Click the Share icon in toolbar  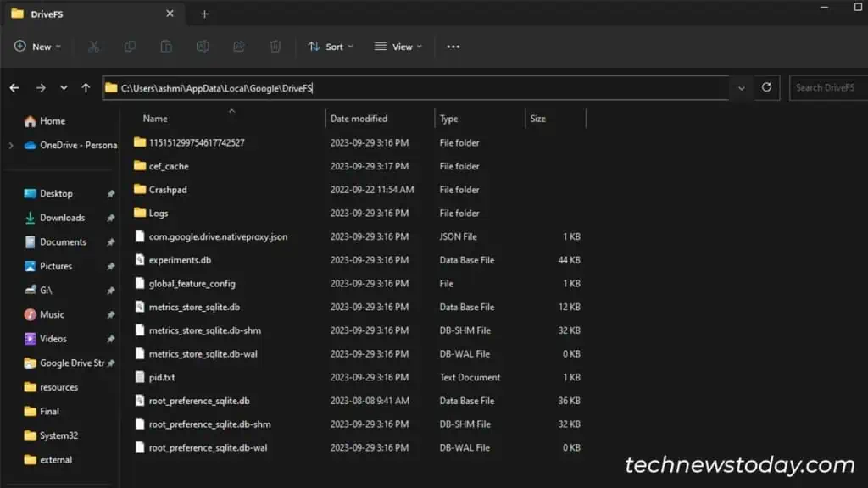tap(239, 47)
